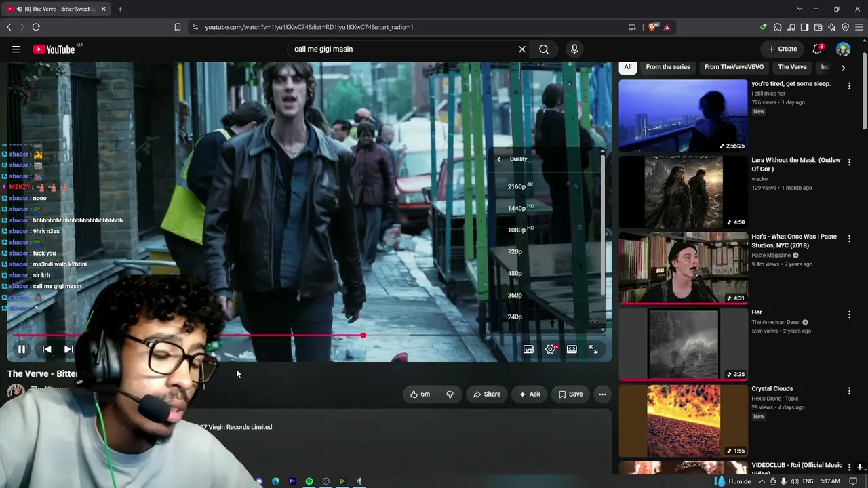Open Leo AI sparkle icon
The width and height of the screenshot is (868, 488).
(831, 27)
